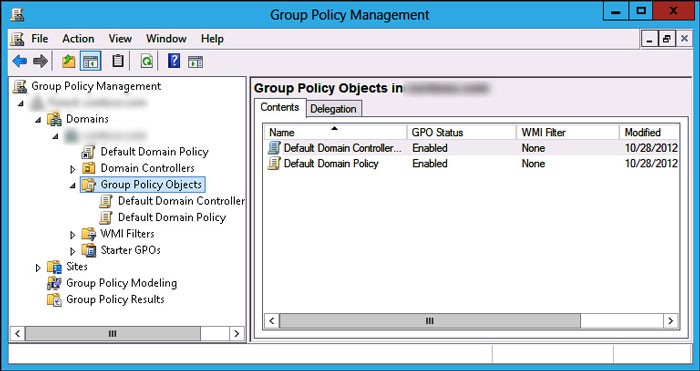Viewport: 700px width, 371px height.
Task: Click the Default Domain Controller scroll icon in tree
Action: point(106,201)
